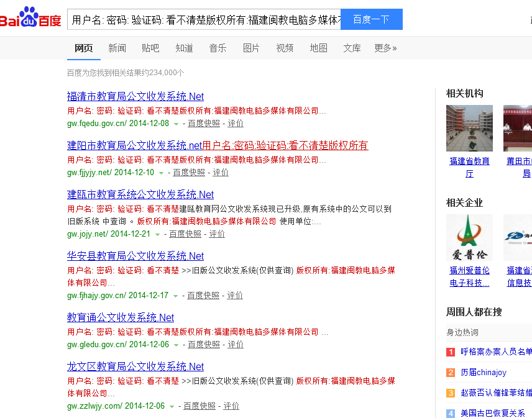Open 百度快照 for gw.fjjyjy.net result
The height and width of the screenshot is (418, 532).
tap(189, 173)
